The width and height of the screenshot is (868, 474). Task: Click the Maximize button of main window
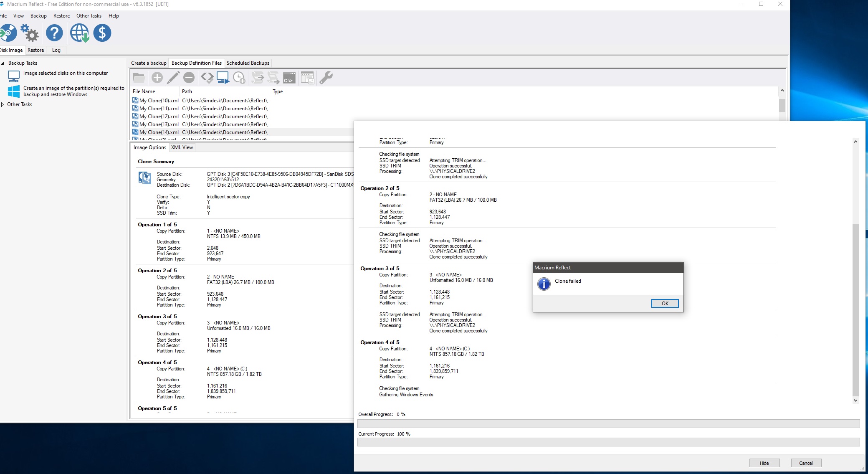pyautogui.click(x=761, y=4)
